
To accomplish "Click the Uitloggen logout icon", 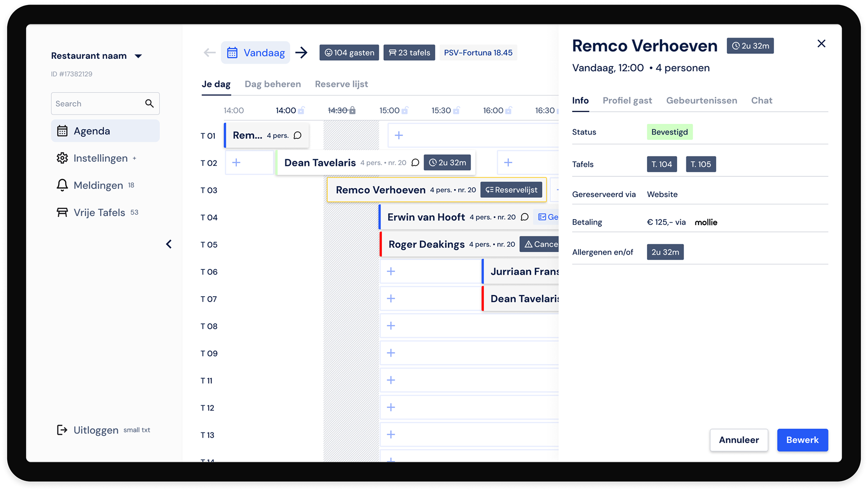I will (62, 430).
